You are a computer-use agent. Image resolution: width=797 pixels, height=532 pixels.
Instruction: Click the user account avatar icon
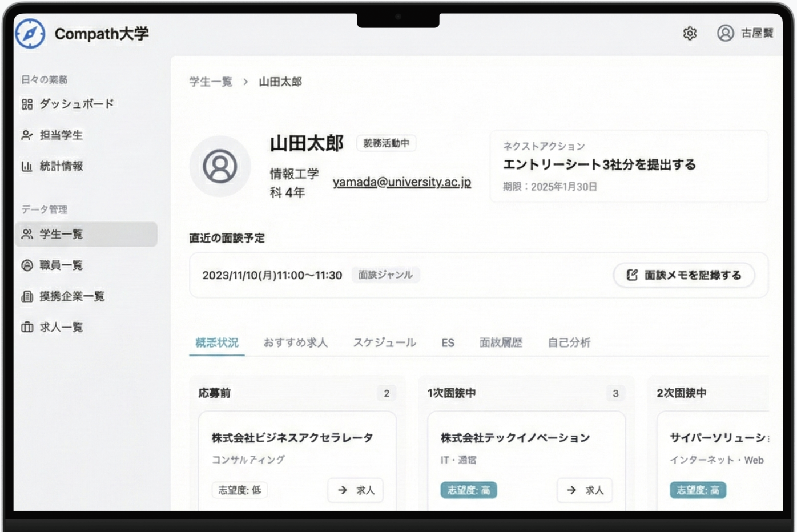725,34
